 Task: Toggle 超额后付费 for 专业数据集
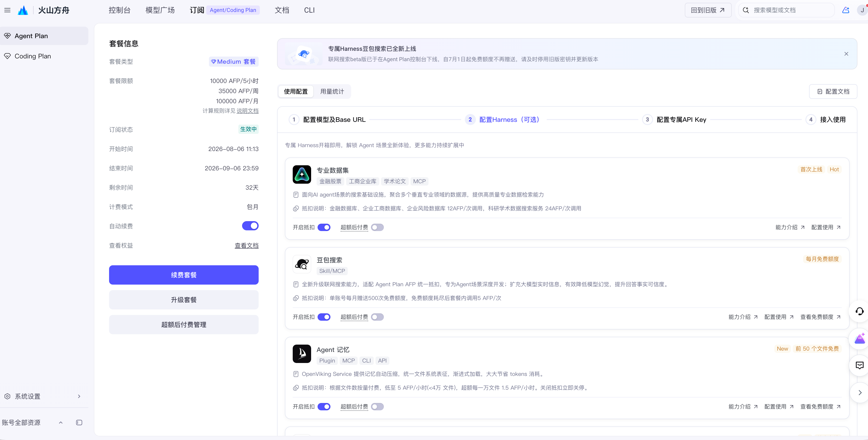click(x=377, y=227)
